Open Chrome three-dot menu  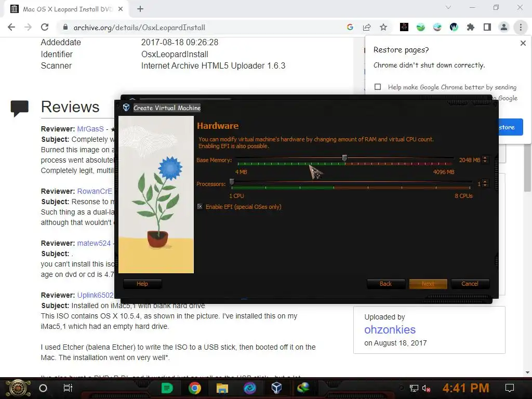[x=521, y=27]
